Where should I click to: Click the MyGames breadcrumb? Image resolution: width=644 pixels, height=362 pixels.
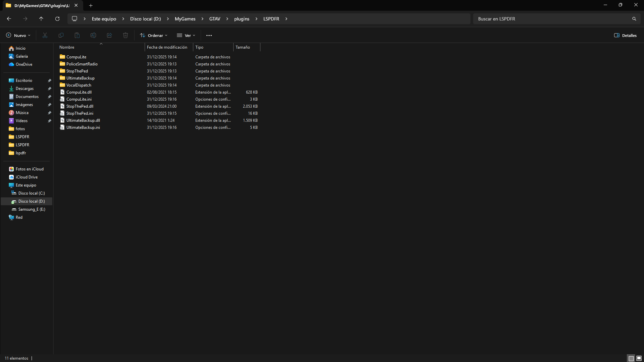(x=185, y=19)
